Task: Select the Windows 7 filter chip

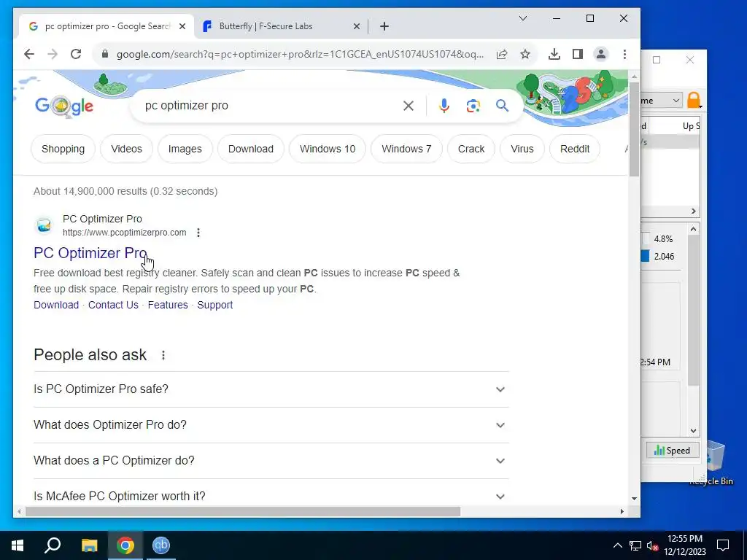Action: pyautogui.click(x=406, y=149)
